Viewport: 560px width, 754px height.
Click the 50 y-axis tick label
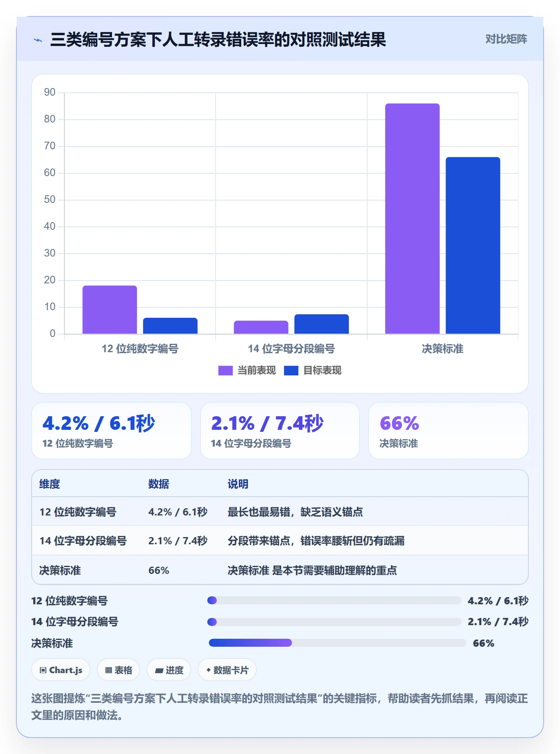(x=50, y=200)
